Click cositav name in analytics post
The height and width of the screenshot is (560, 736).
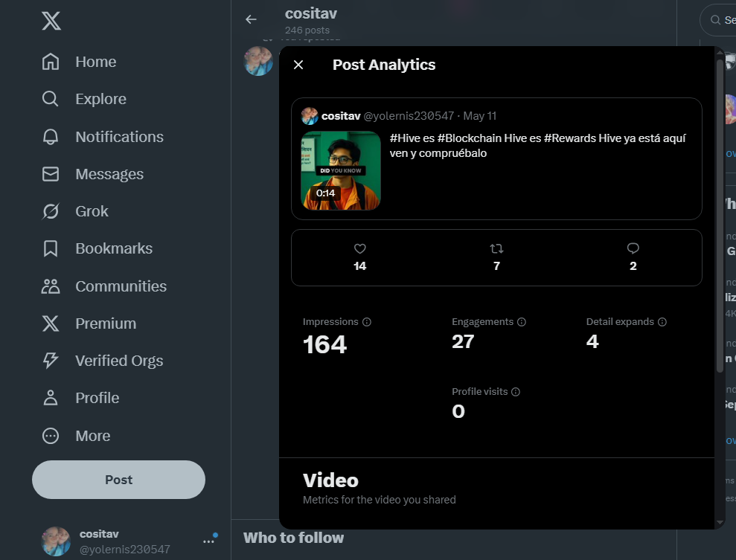point(341,116)
